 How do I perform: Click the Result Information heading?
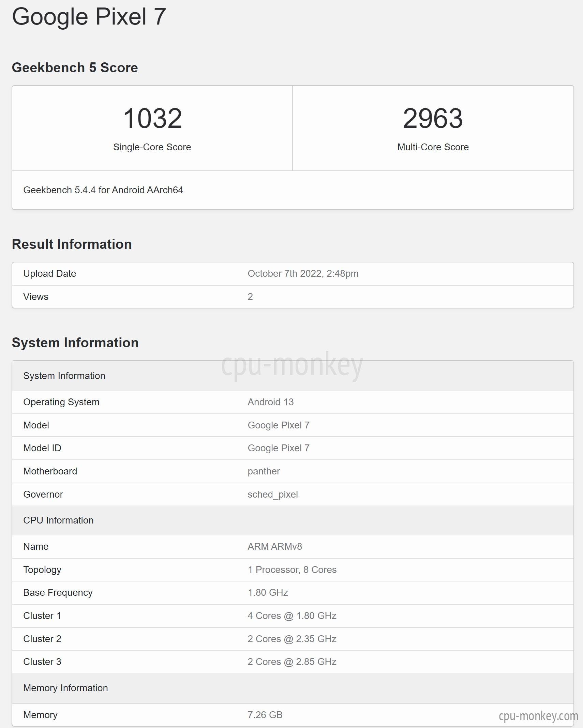pyautogui.click(x=72, y=244)
